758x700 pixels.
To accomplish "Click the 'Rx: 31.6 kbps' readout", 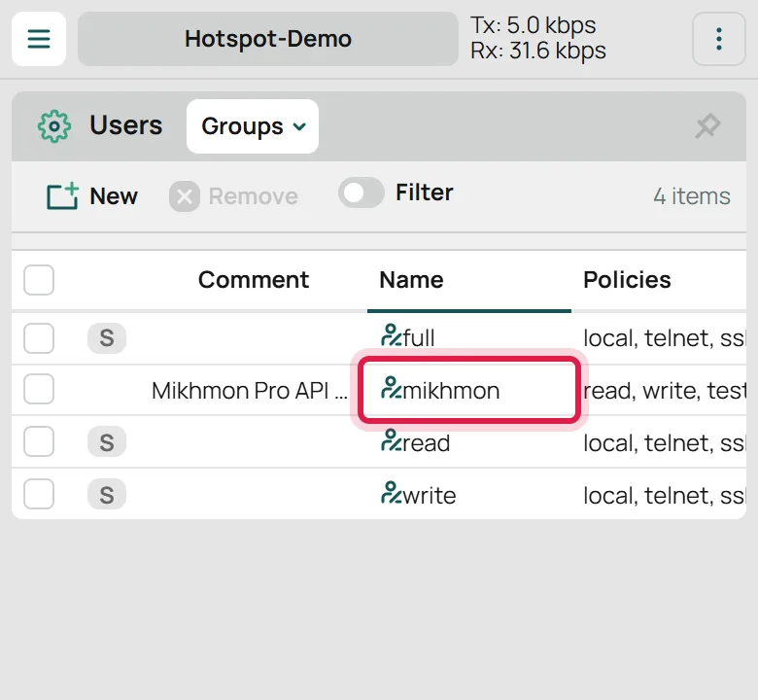I will pos(538,51).
